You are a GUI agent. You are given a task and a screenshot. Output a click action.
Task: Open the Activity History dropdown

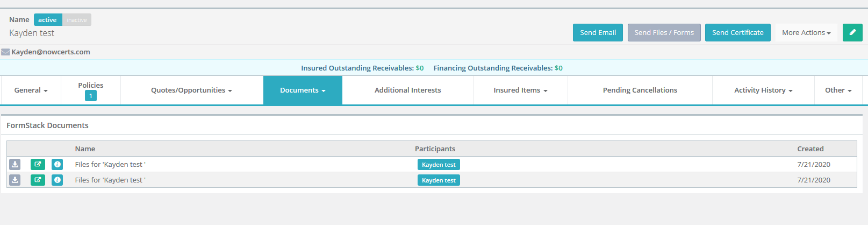click(763, 90)
